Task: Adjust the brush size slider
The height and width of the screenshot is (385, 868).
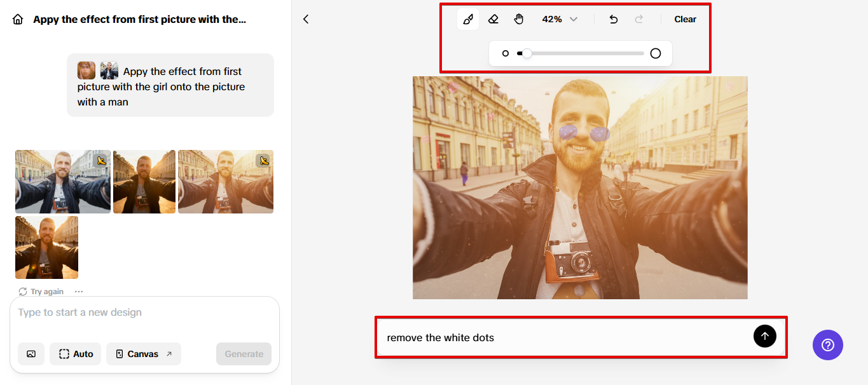Action: click(x=525, y=53)
